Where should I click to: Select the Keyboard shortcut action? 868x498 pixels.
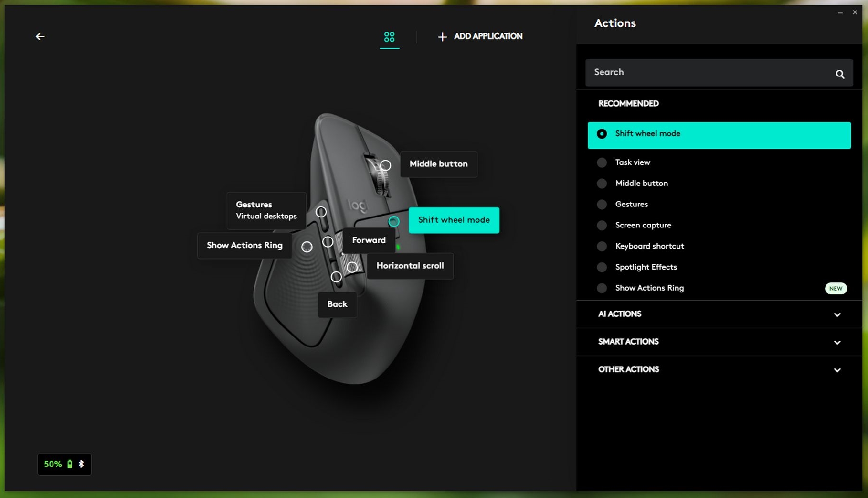pos(649,246)
